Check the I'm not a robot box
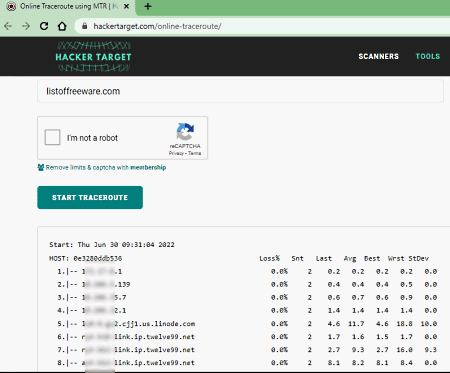Image resolution: width=450 pixels, height=373 pixels. [52, 137]
